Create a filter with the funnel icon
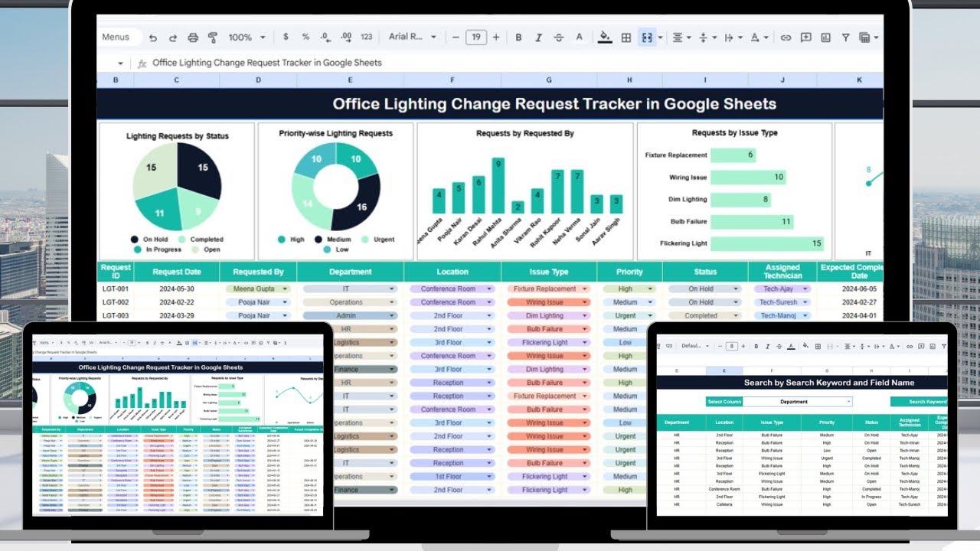Screen dimensions: 980x551 tap(845, 37)
